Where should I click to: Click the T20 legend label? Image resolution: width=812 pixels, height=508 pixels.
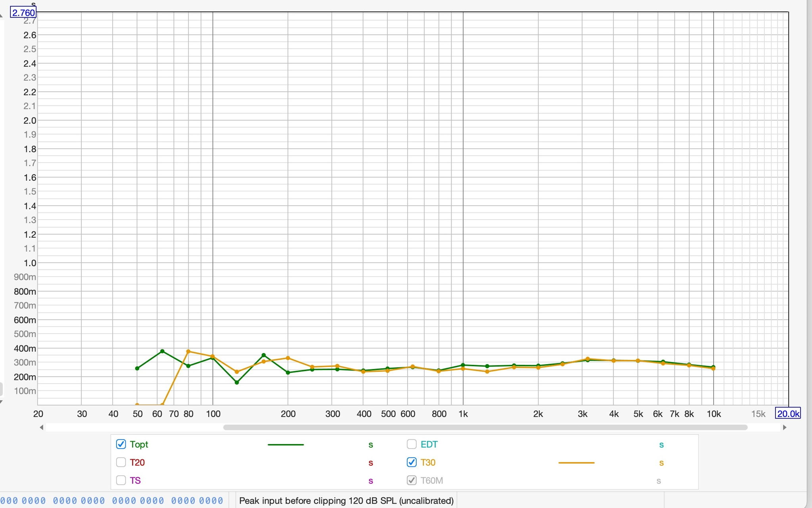(x=137, y=462)
